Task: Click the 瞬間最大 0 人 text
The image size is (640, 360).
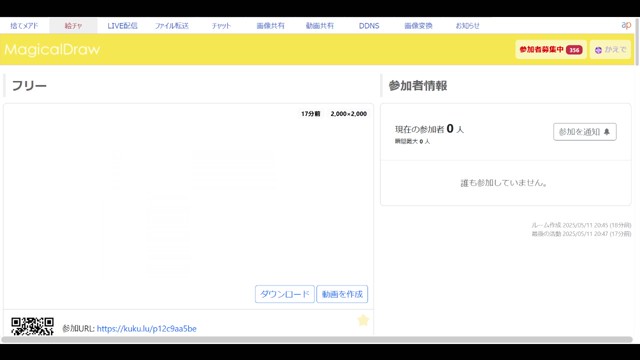Action: (412, 141)
